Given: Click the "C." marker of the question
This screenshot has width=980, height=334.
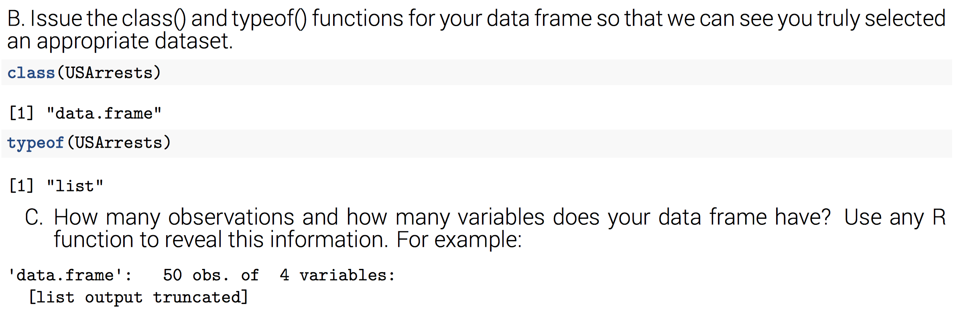Looking at the screenshot, I should coord(34,217).
